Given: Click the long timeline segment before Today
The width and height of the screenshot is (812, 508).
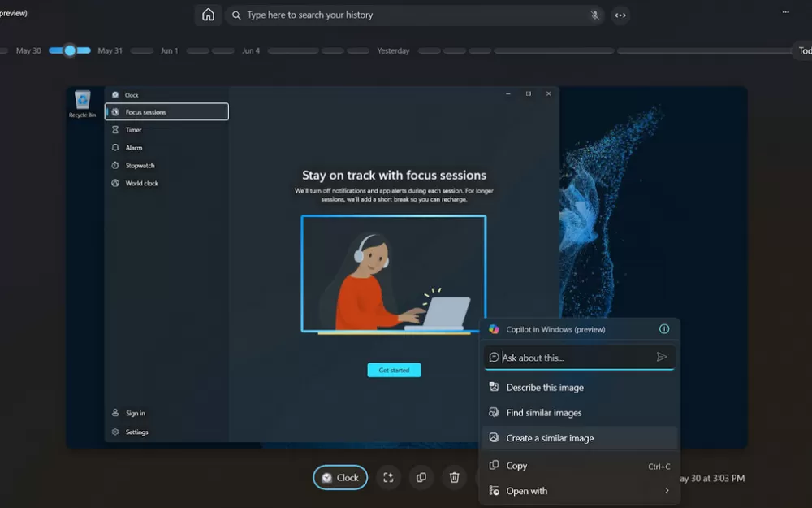Looking at the screenshot, I should click(704, 50).
